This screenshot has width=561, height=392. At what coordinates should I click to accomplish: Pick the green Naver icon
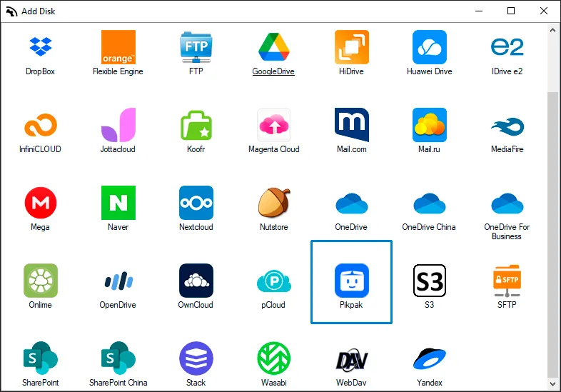(x=118, y=203)
